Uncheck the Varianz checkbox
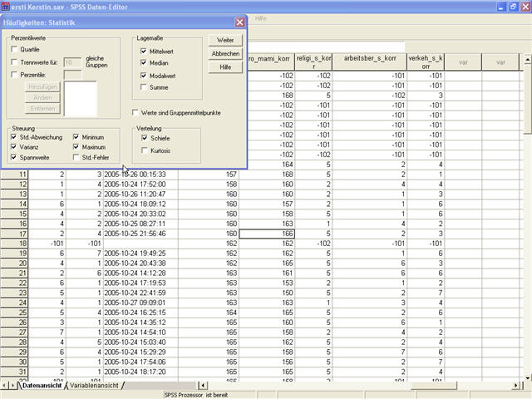532x399 pixels. tap(15, 146)
